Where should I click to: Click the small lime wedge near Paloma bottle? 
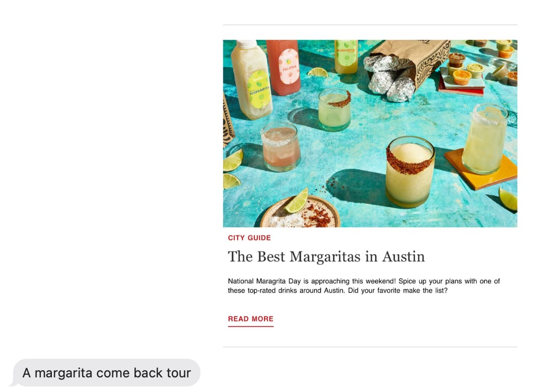(x=318, y=72)
